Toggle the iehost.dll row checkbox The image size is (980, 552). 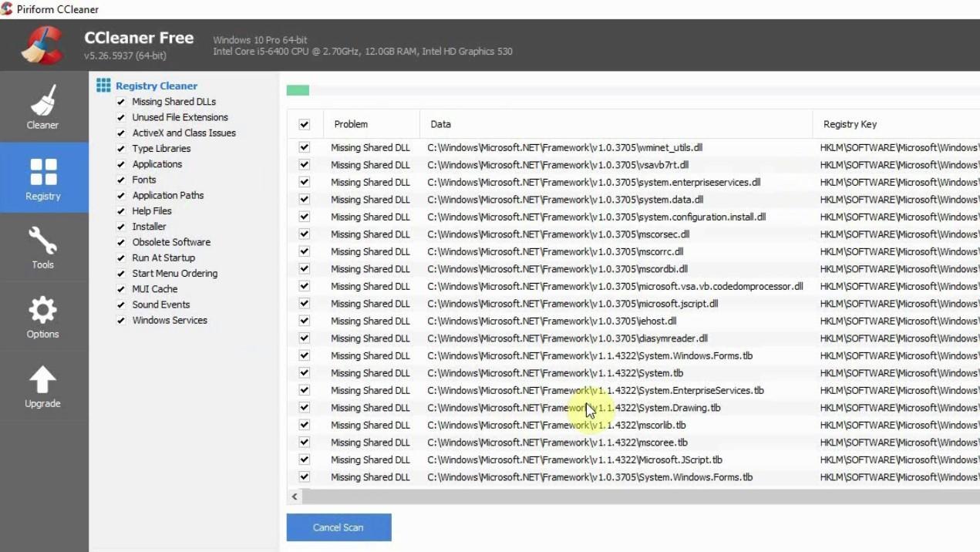304,321
